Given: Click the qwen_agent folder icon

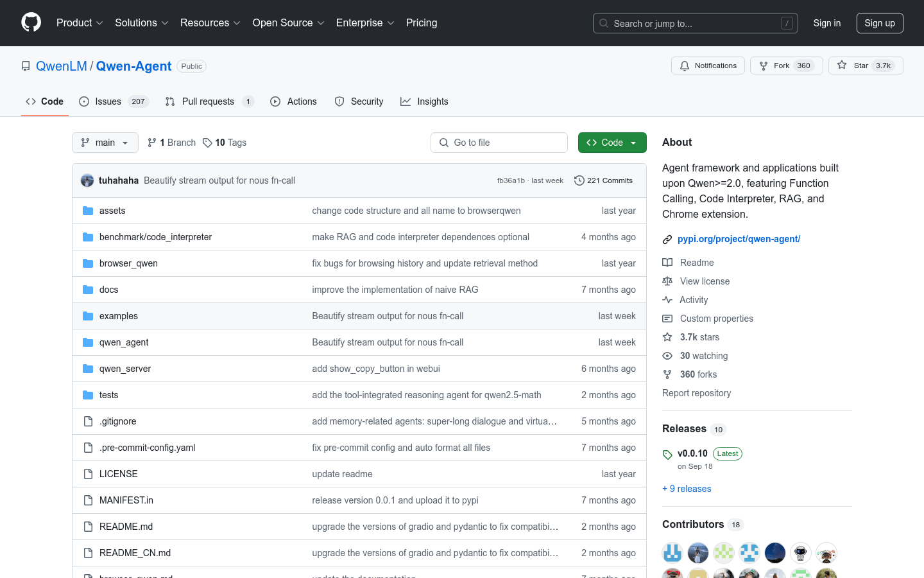Looking at the screenshot, I should (x=88, y=342).
